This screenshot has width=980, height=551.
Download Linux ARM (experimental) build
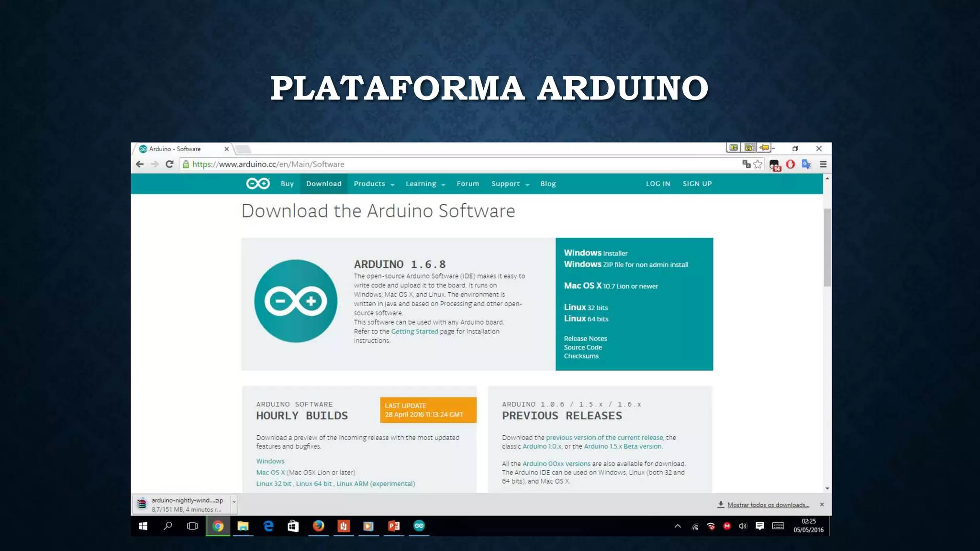coord(376,484)
